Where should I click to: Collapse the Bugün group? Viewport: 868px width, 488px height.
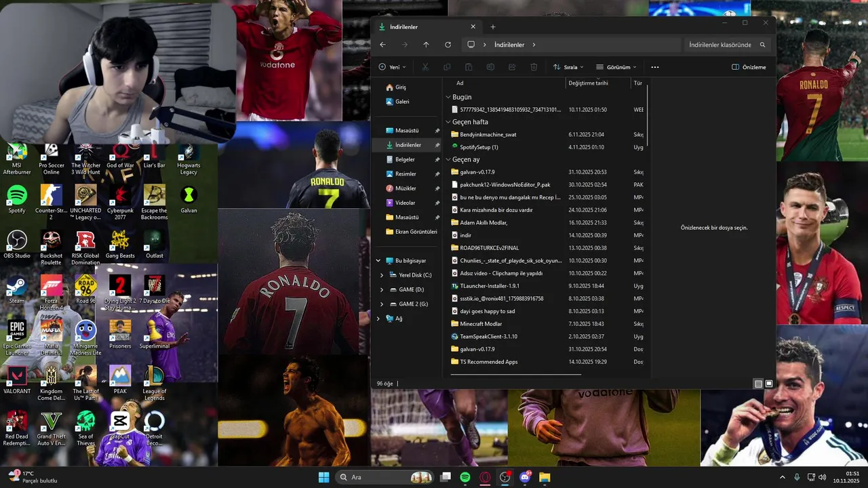(x=448, y=98)
